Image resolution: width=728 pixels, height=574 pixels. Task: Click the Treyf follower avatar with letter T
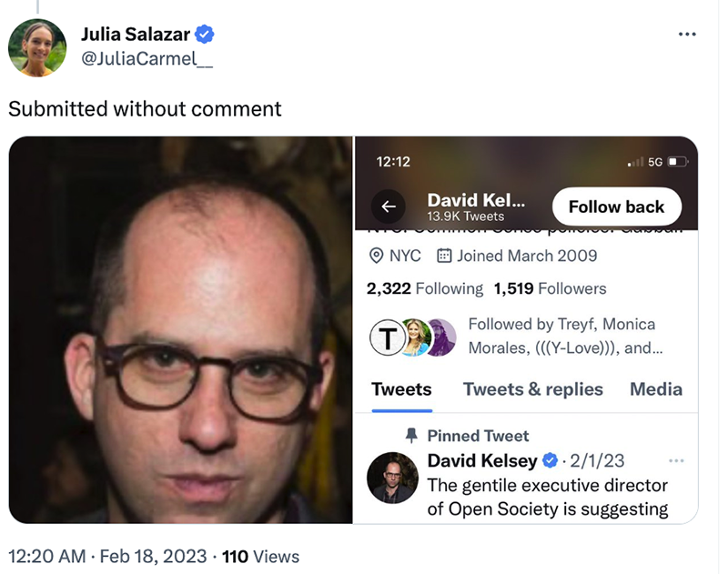click(x=386, y=337)
